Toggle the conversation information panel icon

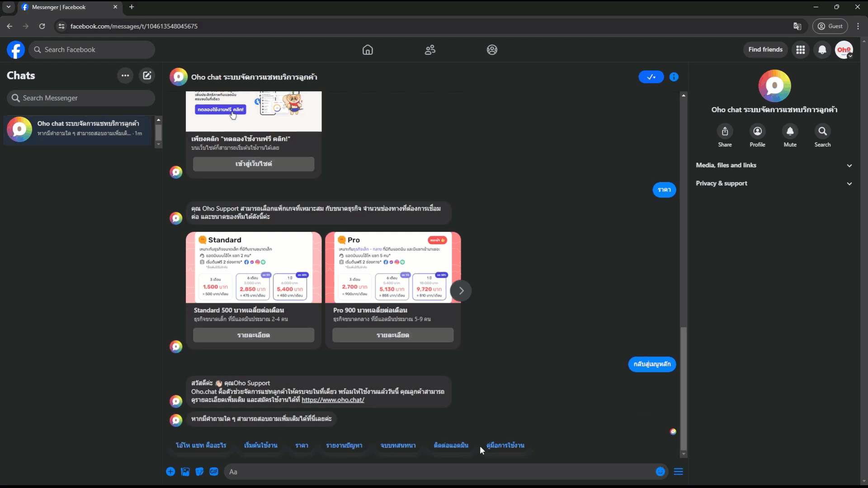[x=674, y=77]
